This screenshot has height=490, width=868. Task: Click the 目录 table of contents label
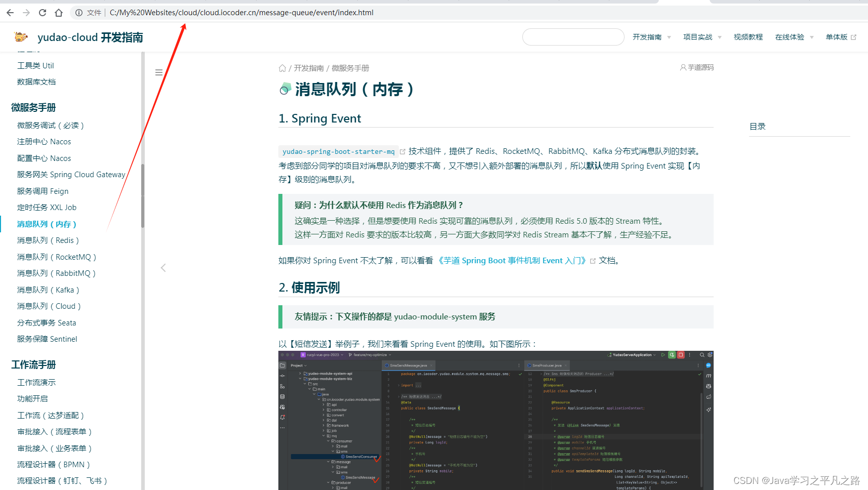pos(758,126)
